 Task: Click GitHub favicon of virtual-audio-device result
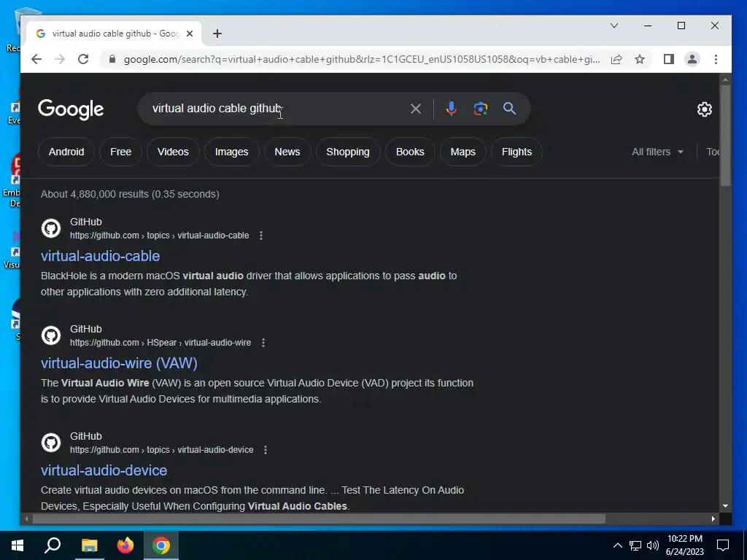click(x=51, y=443)
